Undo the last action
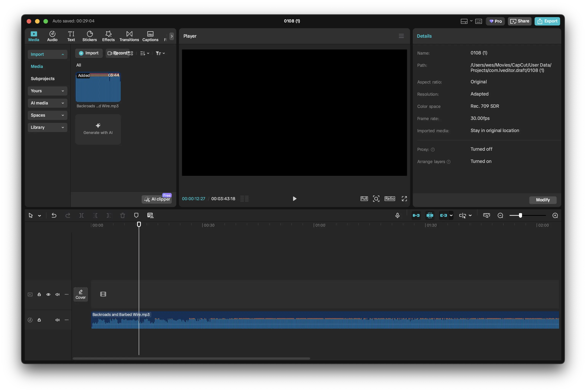 (54, 215)
